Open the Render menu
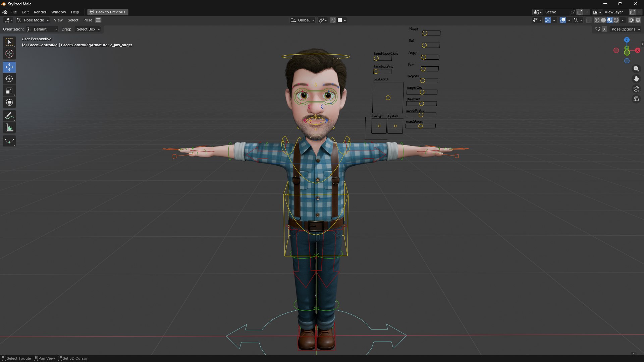 point(40,12)
